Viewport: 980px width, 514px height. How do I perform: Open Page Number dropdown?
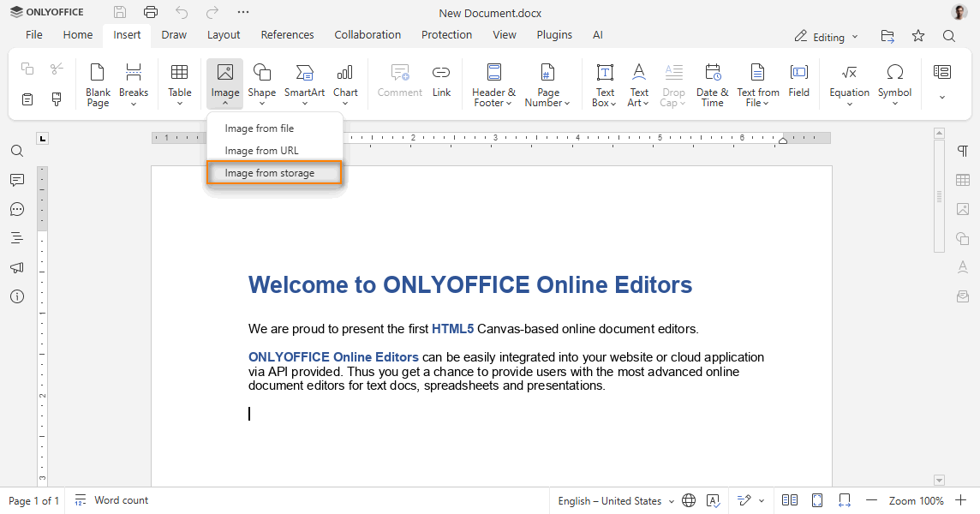click(x=547, y=85)
